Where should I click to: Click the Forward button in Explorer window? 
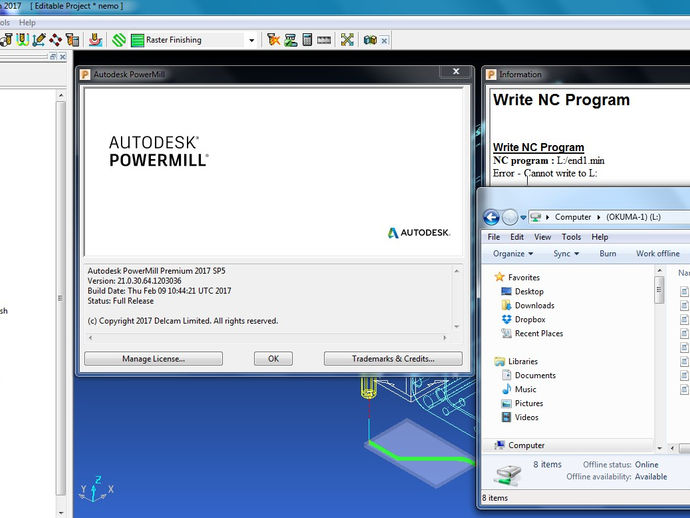pyautogui.click(x=510, y=217)
